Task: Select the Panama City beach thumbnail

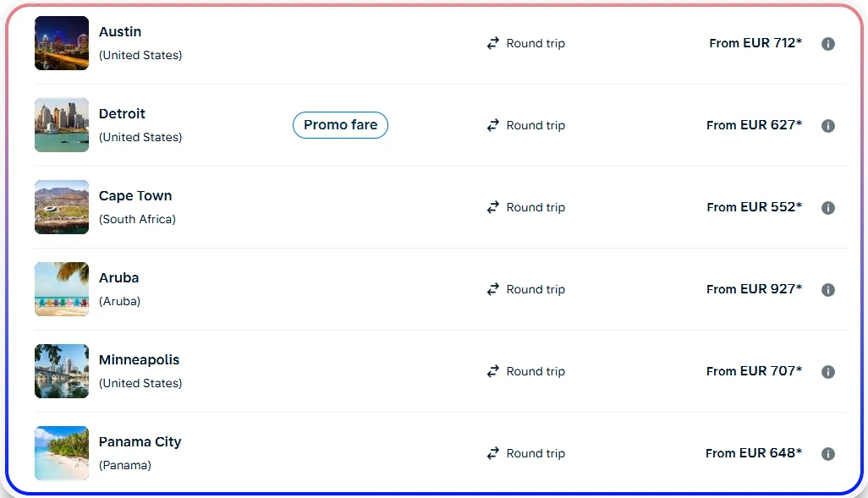Action: click(x=61, y=453)
